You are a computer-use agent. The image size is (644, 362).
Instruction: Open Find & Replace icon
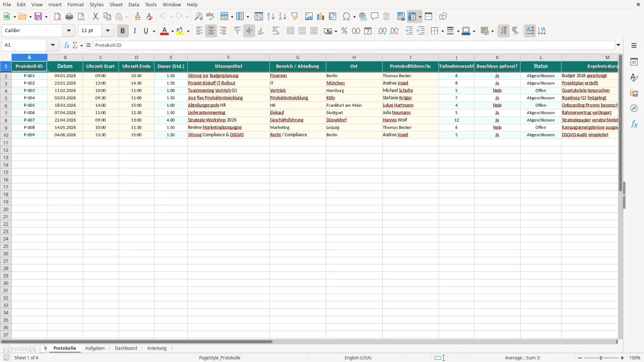pos(199,17)
